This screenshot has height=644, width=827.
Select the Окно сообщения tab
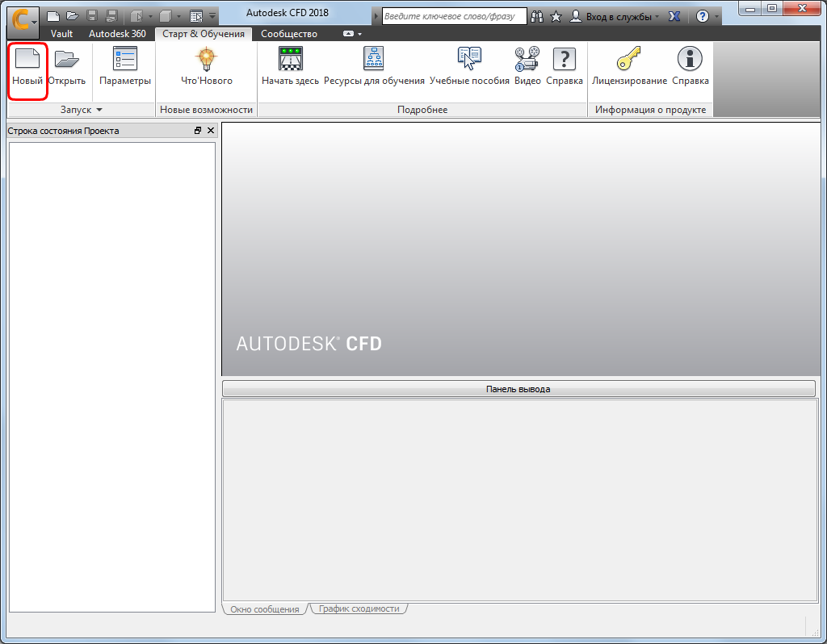point(264,609)
